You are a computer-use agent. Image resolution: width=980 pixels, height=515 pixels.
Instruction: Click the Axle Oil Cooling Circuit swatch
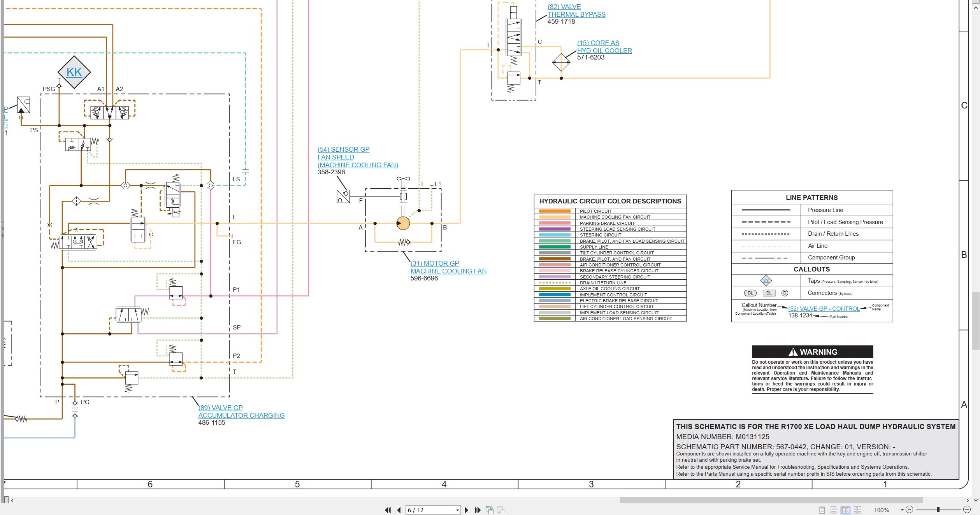point(555,289)
